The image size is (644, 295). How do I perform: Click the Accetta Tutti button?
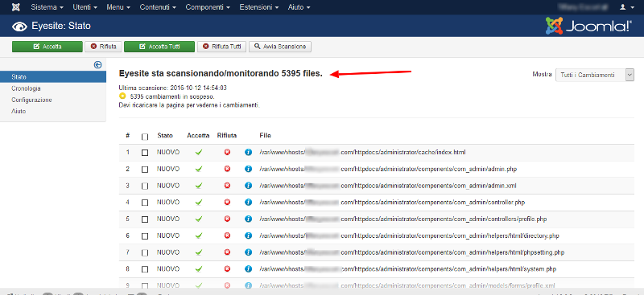click(159, 47)
